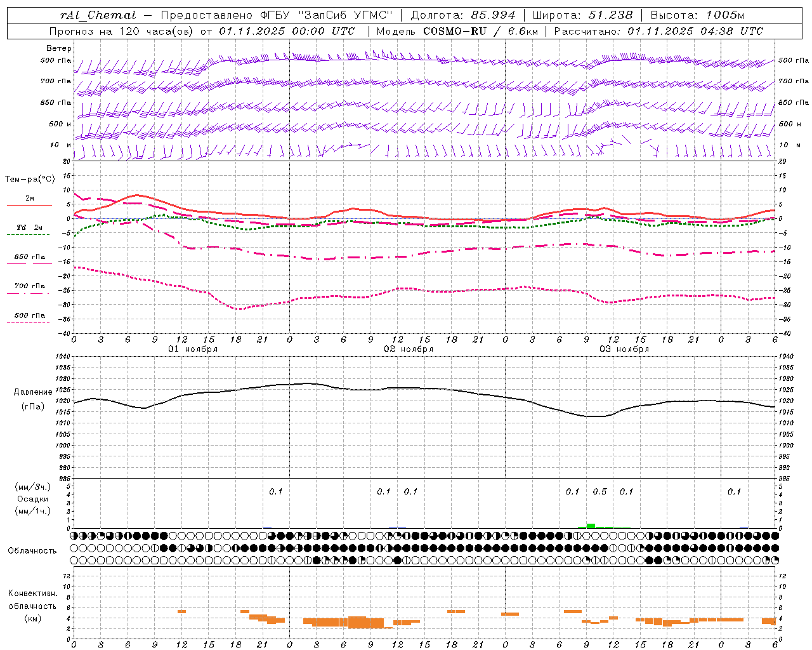Image resolution: width=812 pixels, height=650 pixels.
Task: Click the left 500 м wind level label
Action: click(60, 124)
